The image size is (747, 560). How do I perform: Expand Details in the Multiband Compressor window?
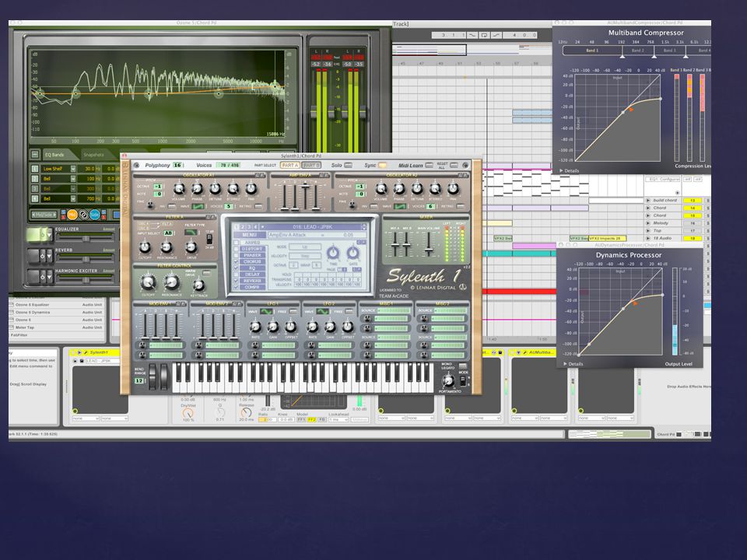click(569, 170)
